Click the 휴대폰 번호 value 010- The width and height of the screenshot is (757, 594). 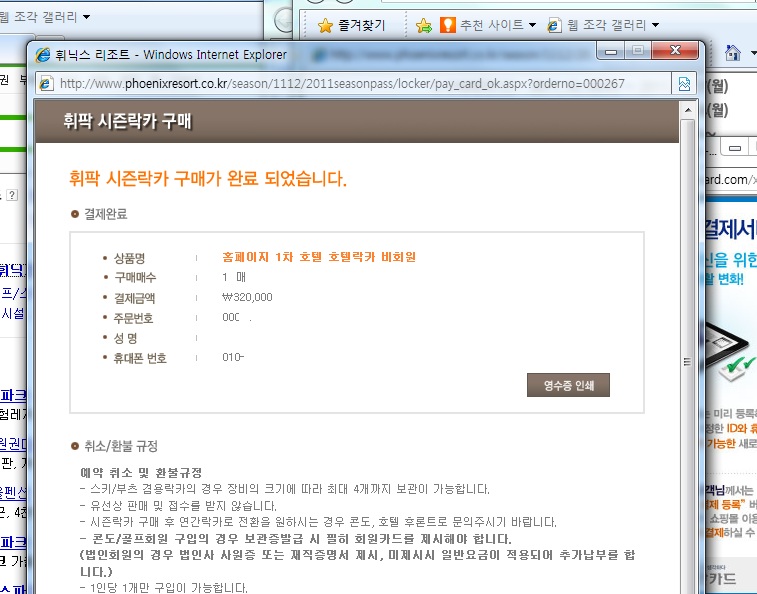233,357
